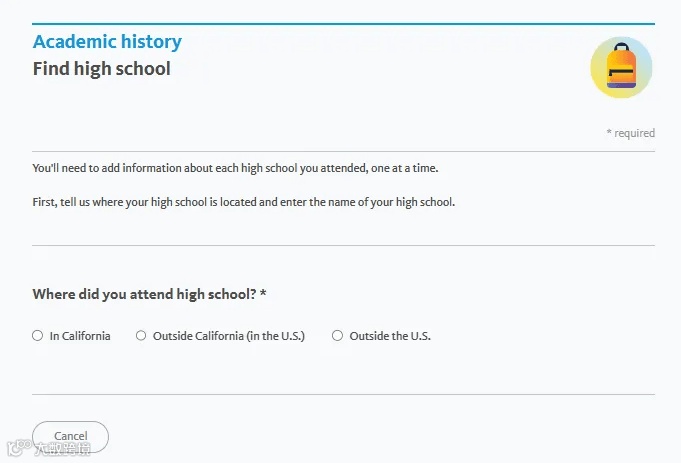681x463 pixels.
Task: Click the "Outside California (in the U.S.)" label text
Action: pos(228,336)
